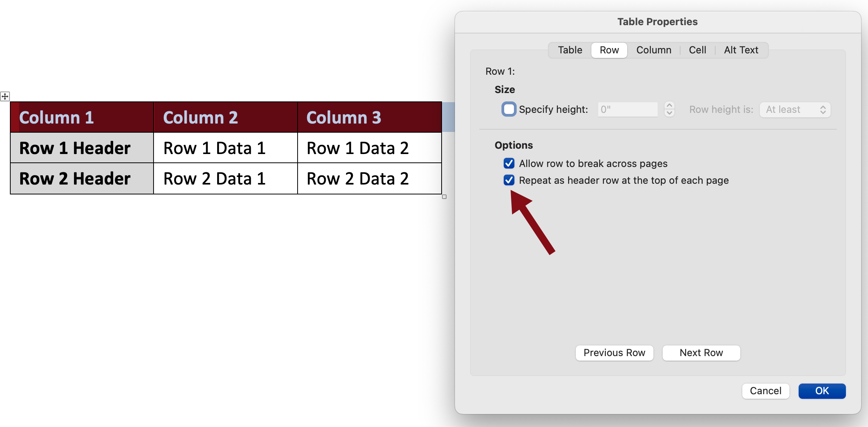868x427 pixels.
Task: Switch to the Table tab
Action: 570,50
